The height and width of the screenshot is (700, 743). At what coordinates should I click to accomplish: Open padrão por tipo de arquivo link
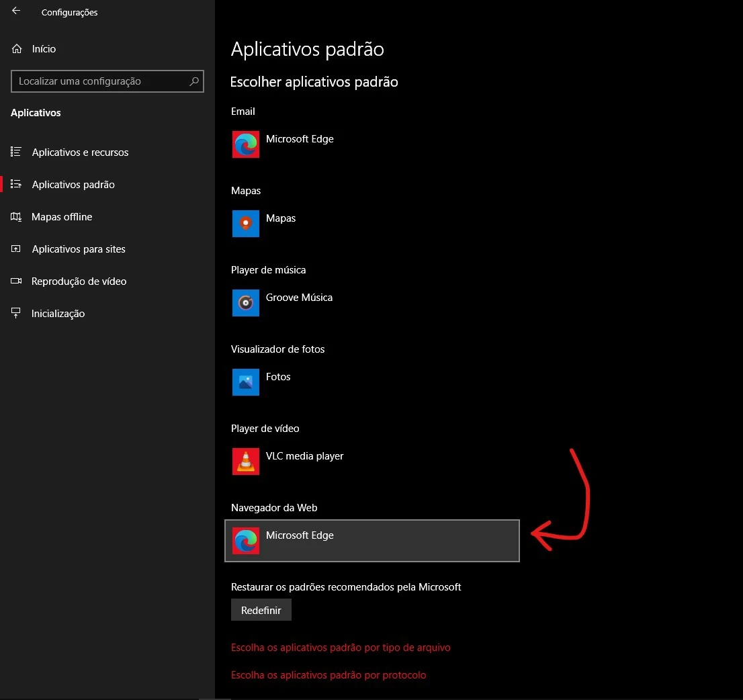(x=341, y=648)
